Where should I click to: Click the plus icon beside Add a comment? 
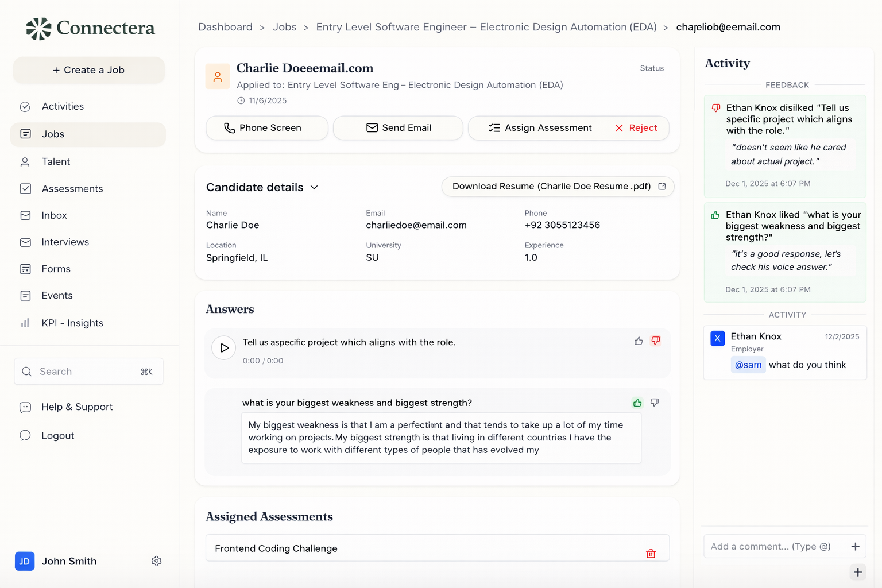point(855,546)
